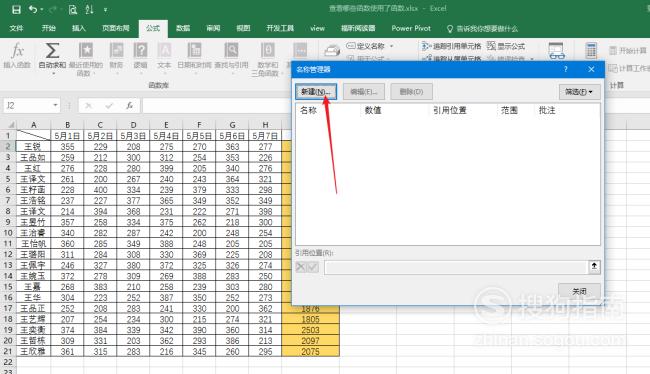650x374 pixels.
Task: Click the Watch Window glasses icon
Action: point(556,51)
